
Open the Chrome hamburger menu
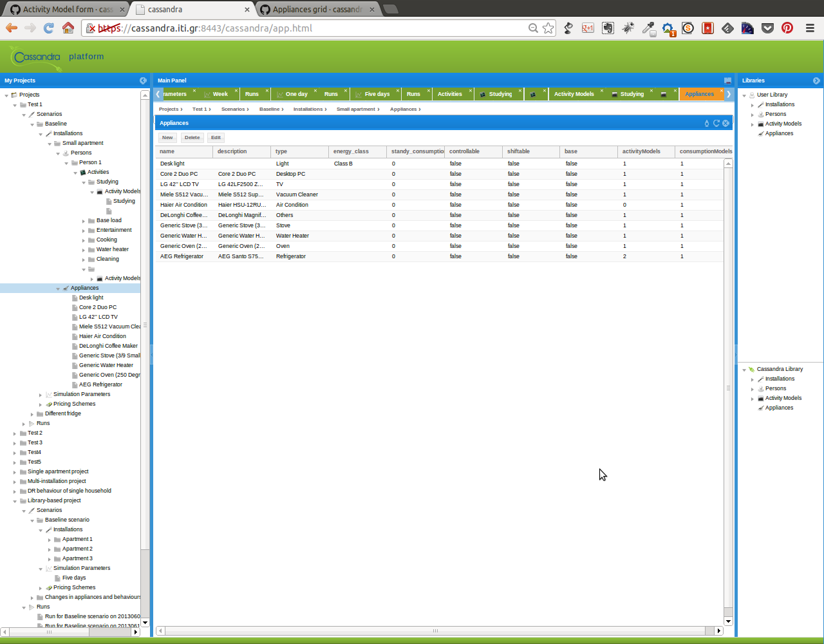[x=810, y=28]
